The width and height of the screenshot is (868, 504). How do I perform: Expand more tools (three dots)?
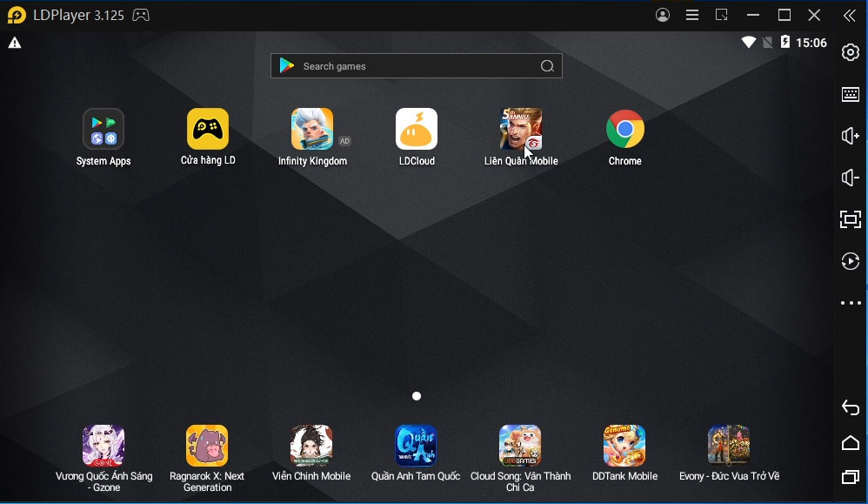[x=851, y=304]
